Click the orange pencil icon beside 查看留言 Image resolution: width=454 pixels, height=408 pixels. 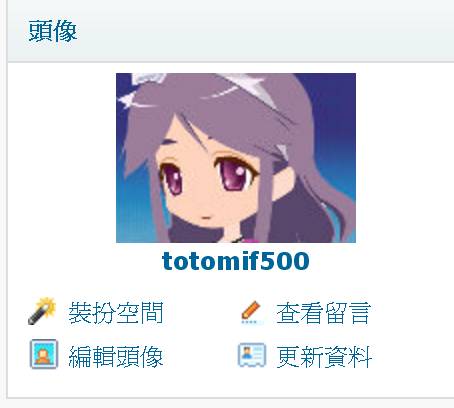click(x=251, y=312)
